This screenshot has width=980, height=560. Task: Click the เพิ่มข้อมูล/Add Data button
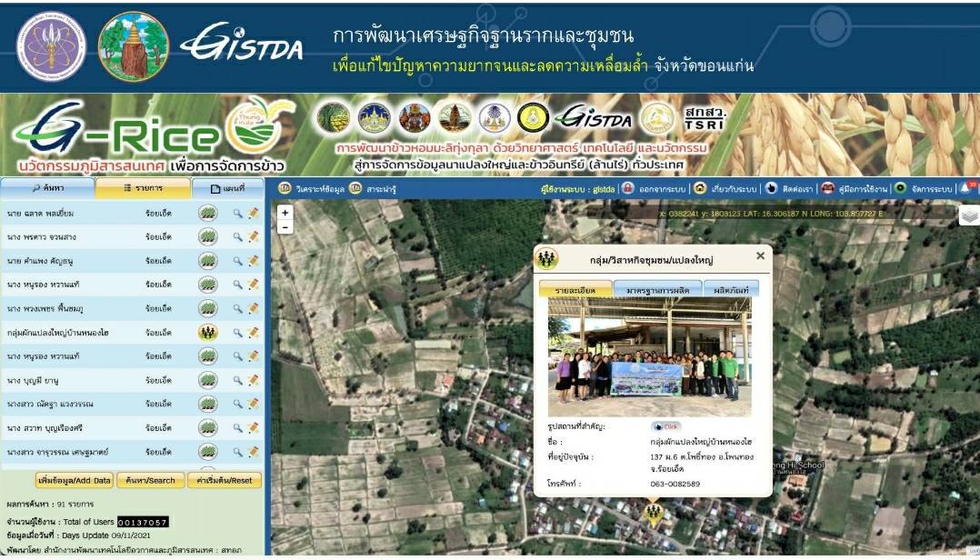pyautogui.click(x=75, y=481)
